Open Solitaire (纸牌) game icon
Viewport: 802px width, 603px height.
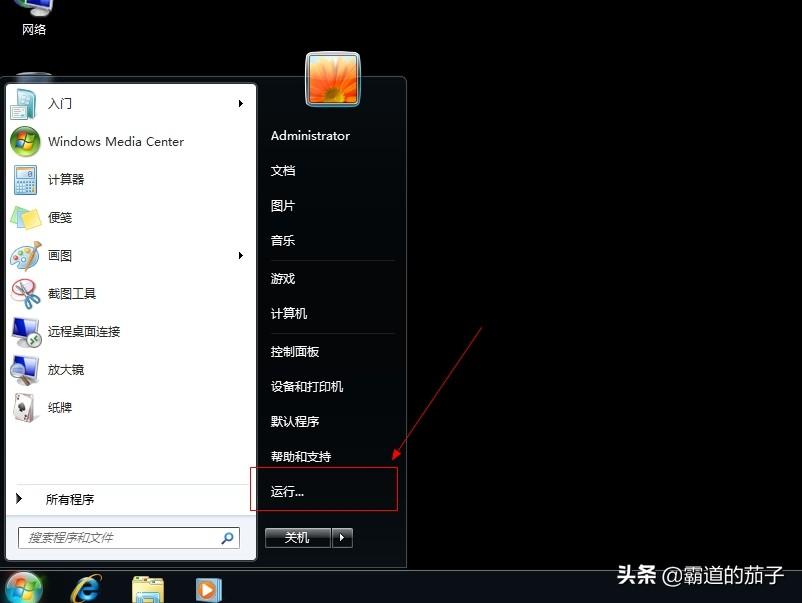(x=26, y=408)
